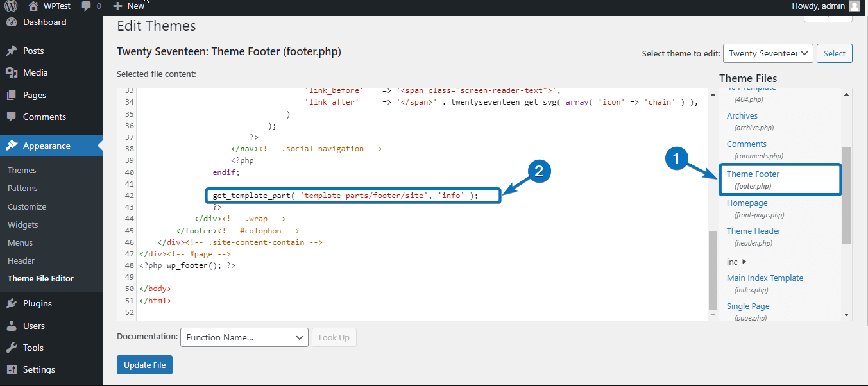
Task: Go to Patterns submenu
Action: coord(22,188)
